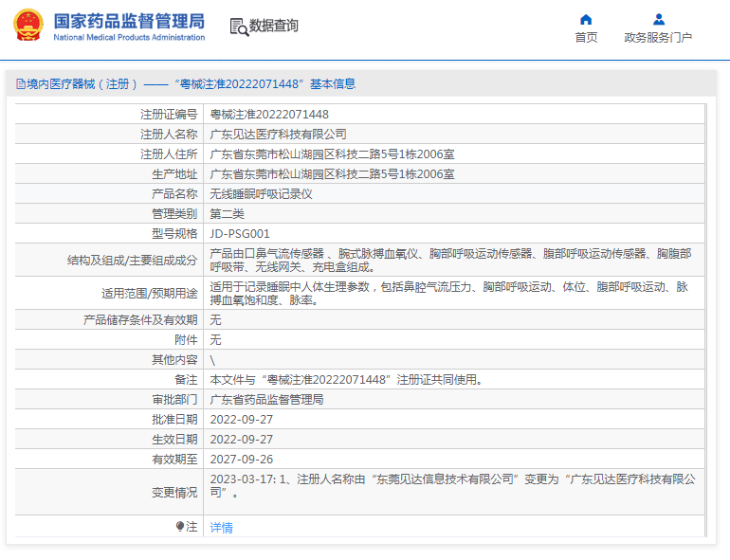Viewport: 730px width, 560px height.
Task: Open the 详情 link
Action: (x=221, y=528)
